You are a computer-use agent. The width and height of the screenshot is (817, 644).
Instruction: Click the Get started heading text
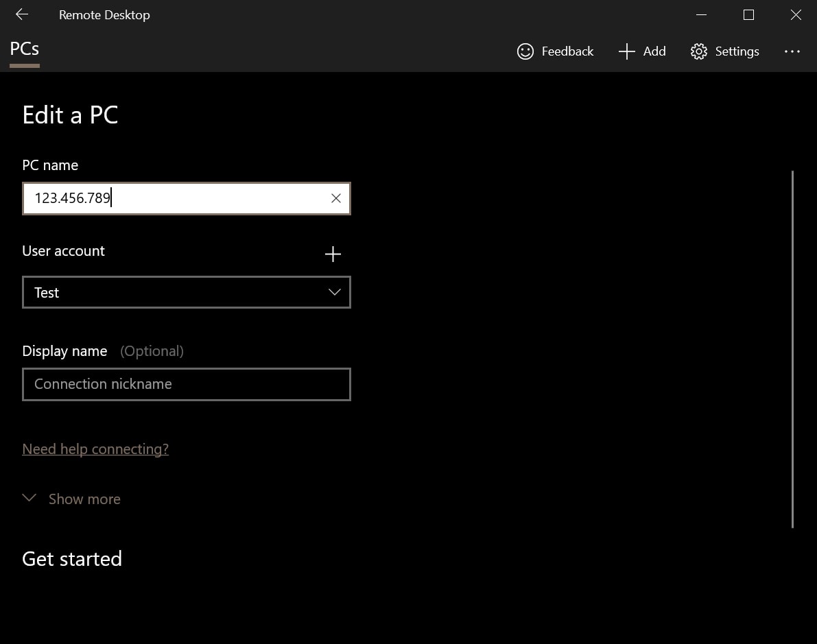(72, 558)
